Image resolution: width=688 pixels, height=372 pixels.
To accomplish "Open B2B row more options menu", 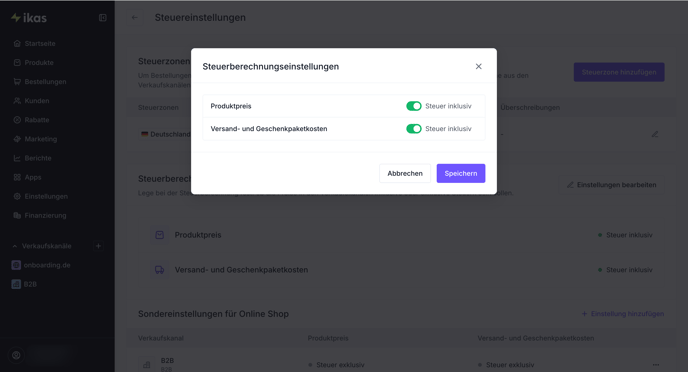I will [x=656, y=365].
